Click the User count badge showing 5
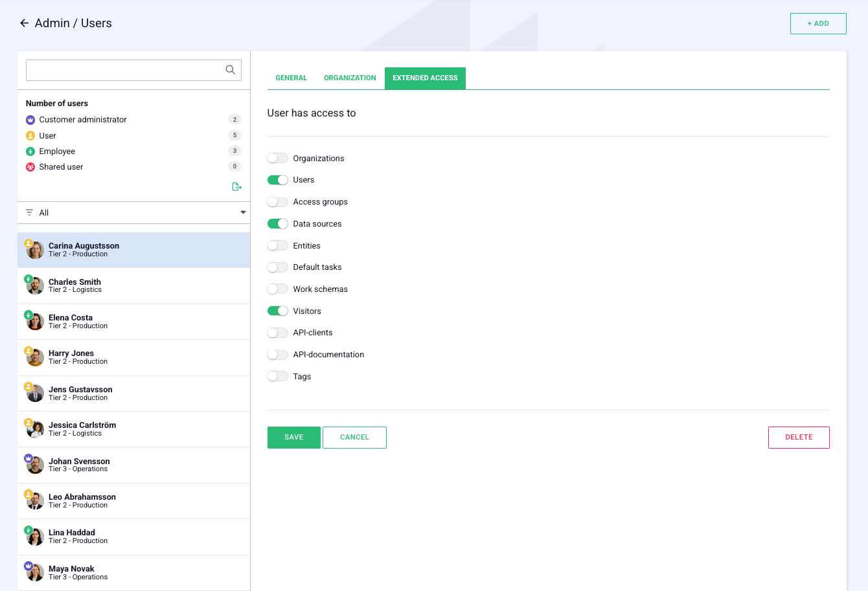Viewport: 868px width, 591px height. (x=234, y=135)
